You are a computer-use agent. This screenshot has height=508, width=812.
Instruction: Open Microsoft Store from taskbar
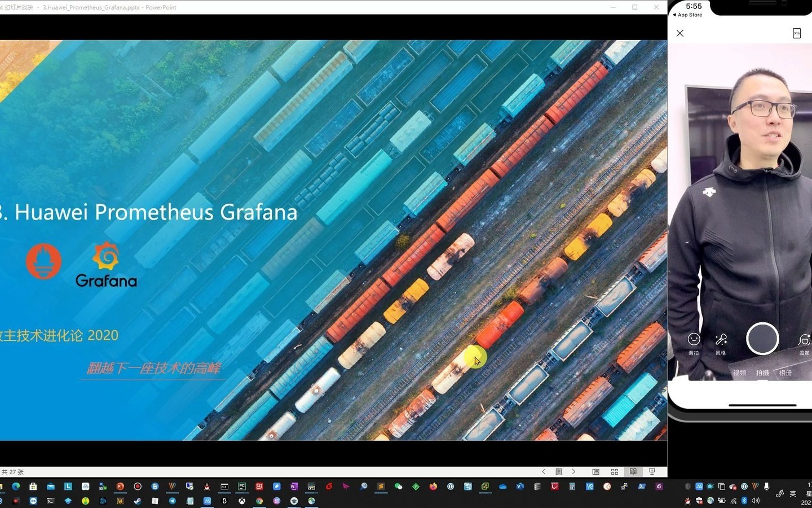pos(33,486)
